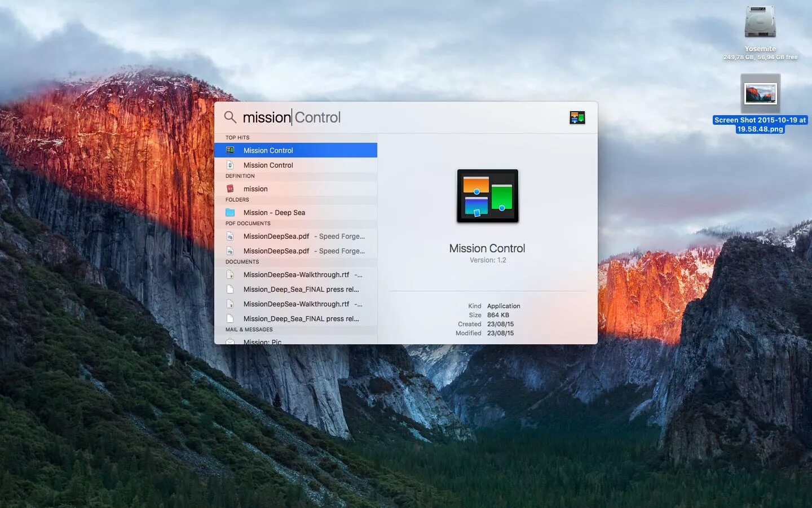This screenshot has width=812, height=508.
Task: Click the Spotlight magnifying glass icon
Action: tap(230, 117)
